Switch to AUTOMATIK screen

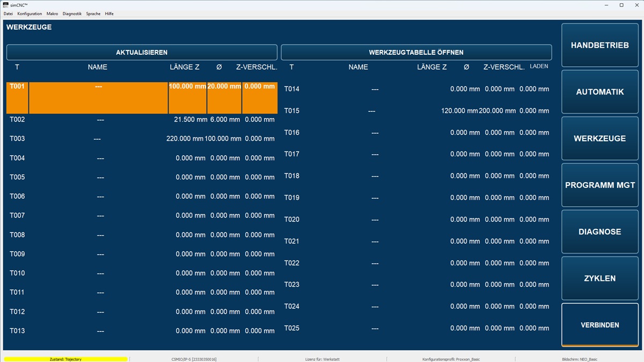(600, 92)
